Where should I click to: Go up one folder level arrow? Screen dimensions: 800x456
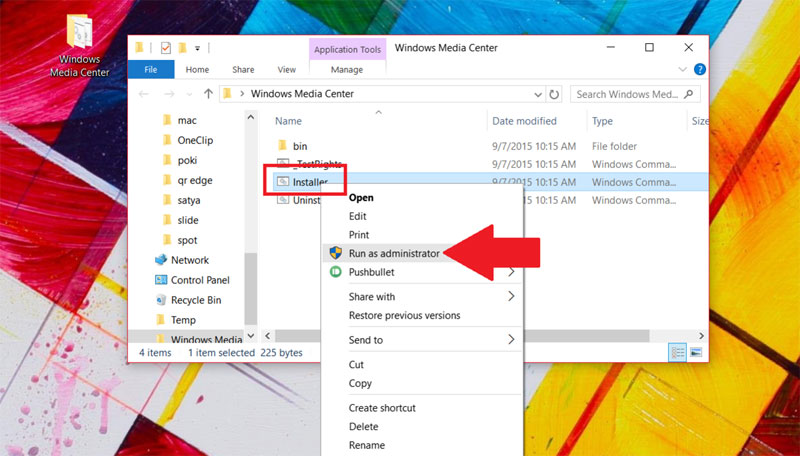coord(208,94)
